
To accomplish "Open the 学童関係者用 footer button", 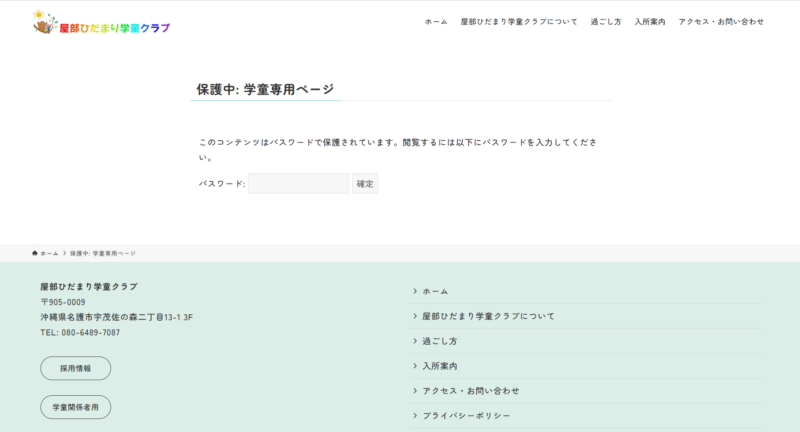I will tap(76, 407).
